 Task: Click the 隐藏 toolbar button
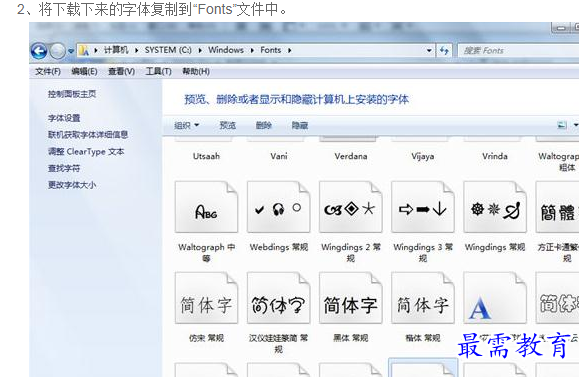pos(299,126)
